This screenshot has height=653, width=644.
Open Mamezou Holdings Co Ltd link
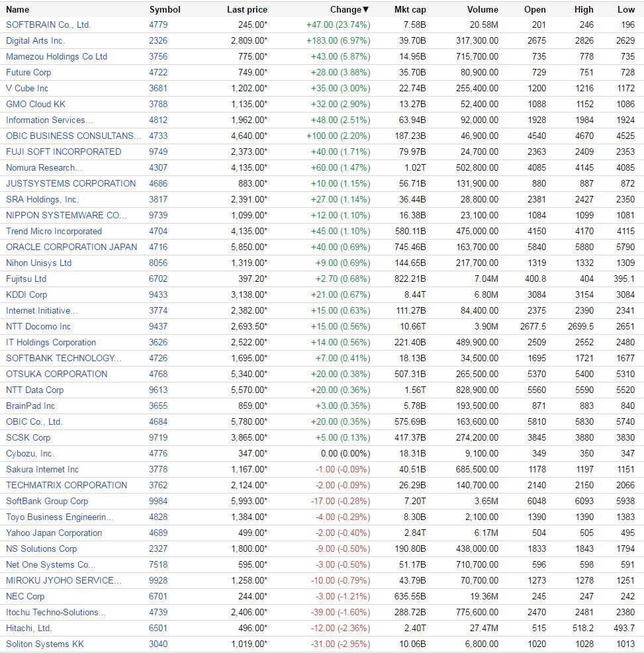(x=57, y=57)
